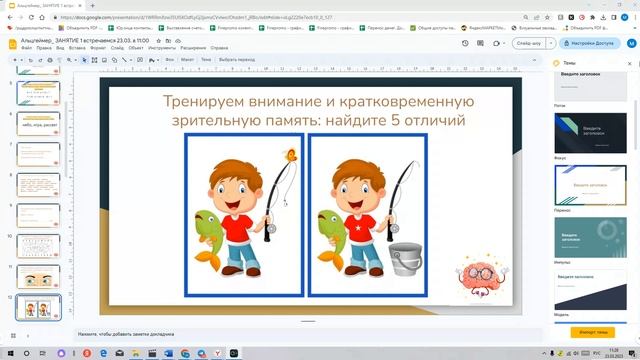
Task: Star the presentation title
Action: pos(159,41)
